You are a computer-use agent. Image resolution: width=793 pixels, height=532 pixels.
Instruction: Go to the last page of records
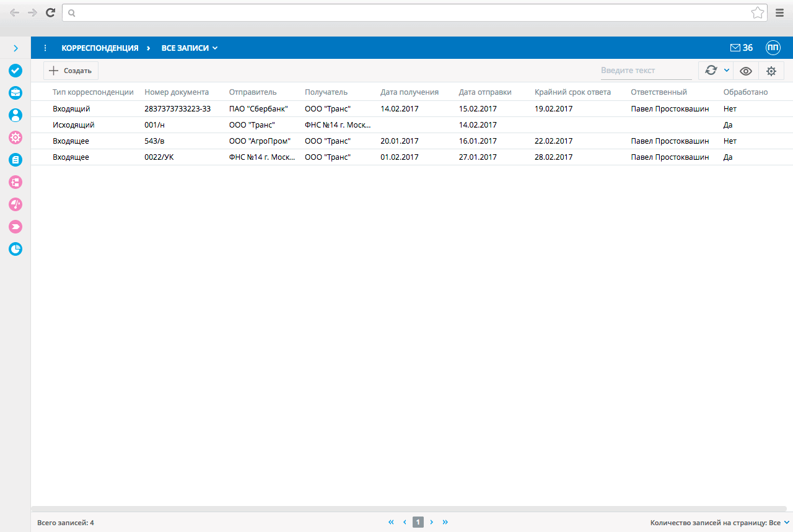point(445,522)
